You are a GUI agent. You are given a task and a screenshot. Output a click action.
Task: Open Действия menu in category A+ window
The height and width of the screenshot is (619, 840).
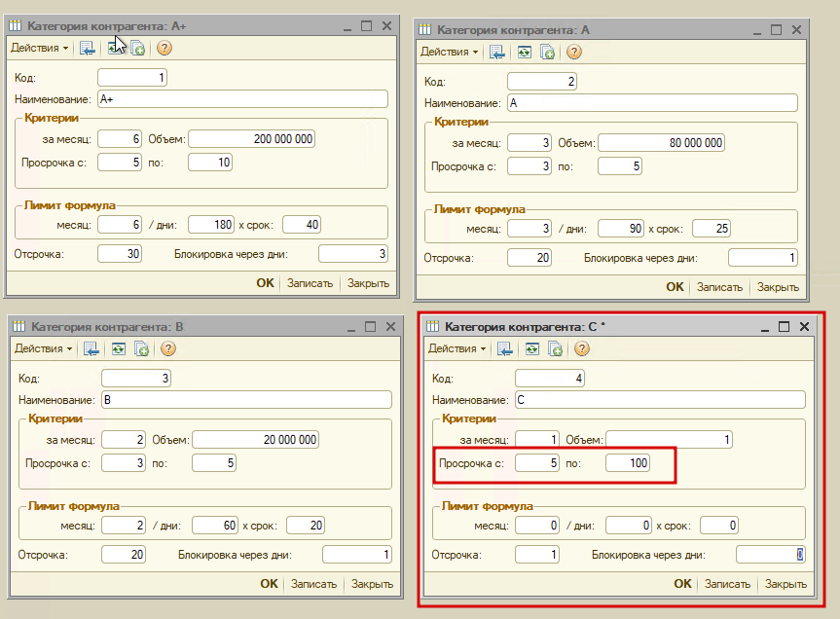pyautogui.click(x=39, y=49)
